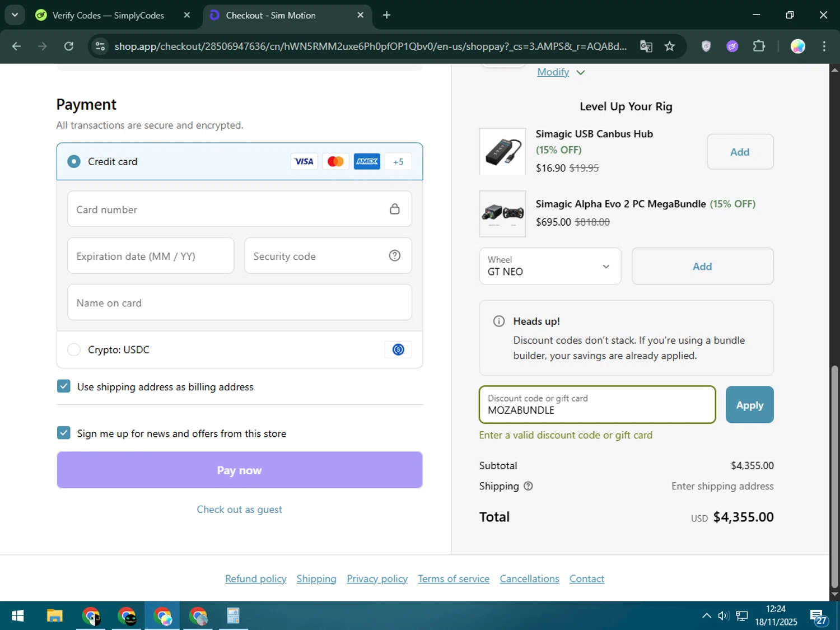The width and height of the screenshot is (840, 630).
Task: Add the Alpha Evo 2 PC MegaBundle
Action: coord(702,266)
